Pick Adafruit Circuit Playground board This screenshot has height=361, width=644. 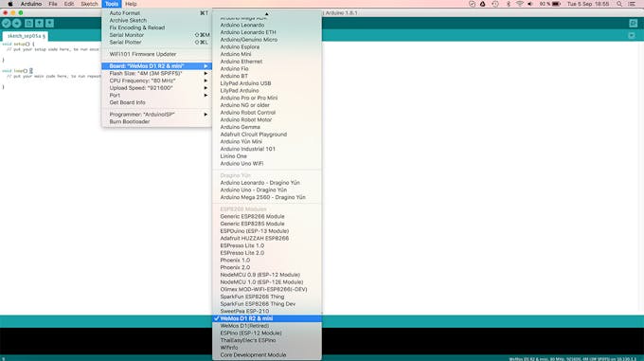[267, 135]
